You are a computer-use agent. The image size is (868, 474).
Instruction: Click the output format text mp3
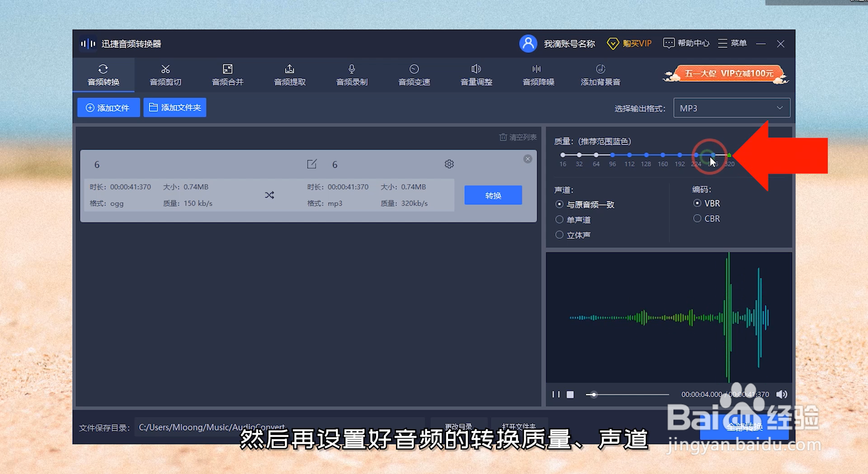[x=335, y=204]
